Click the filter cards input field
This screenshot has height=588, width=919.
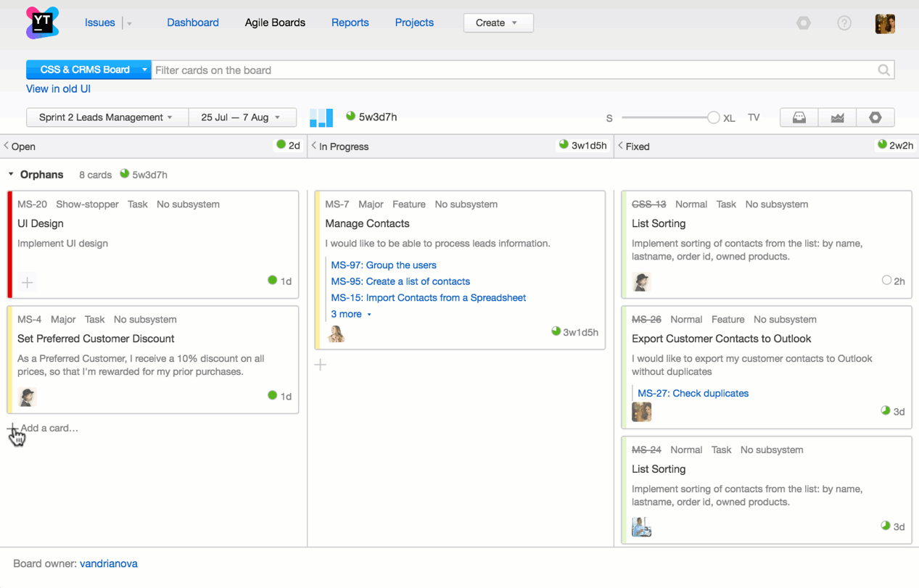pos(435,70)
